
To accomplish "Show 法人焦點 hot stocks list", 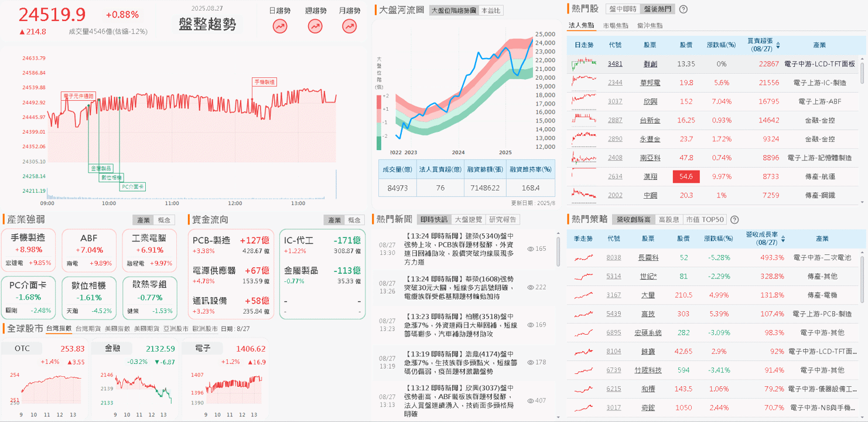I will point(581,26).
